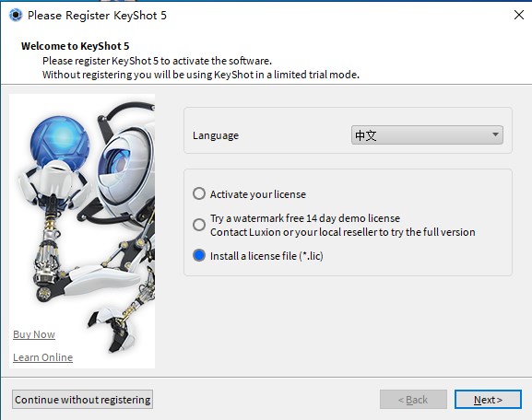Click the disabled < Back button
532x420 pixels.
click(x=413, y=400)
